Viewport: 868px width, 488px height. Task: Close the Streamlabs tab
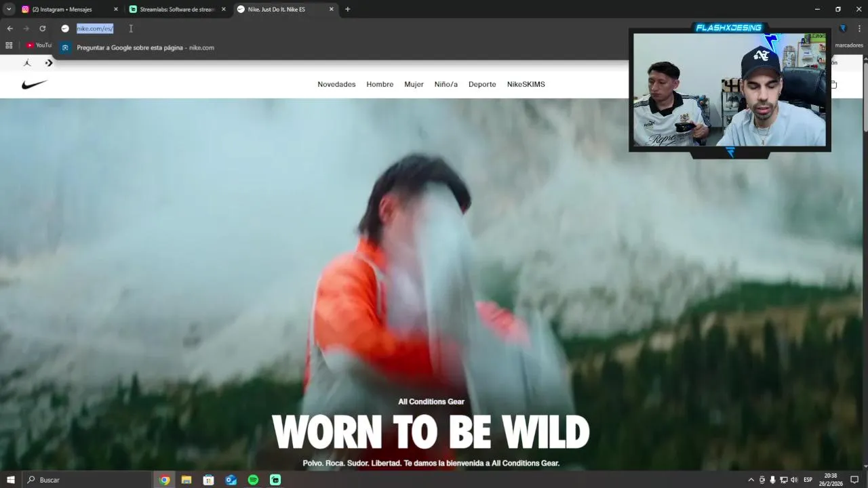coord(224,9)
